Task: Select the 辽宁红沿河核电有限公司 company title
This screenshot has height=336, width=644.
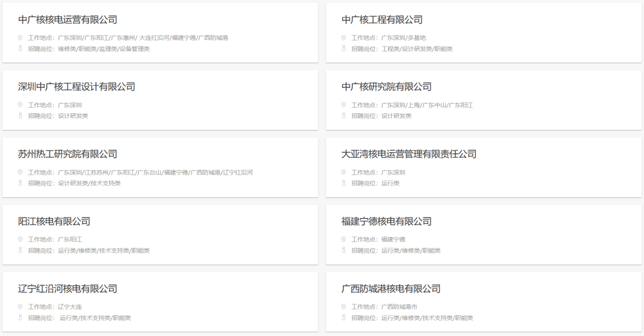Action: click(x=68, y=289)
